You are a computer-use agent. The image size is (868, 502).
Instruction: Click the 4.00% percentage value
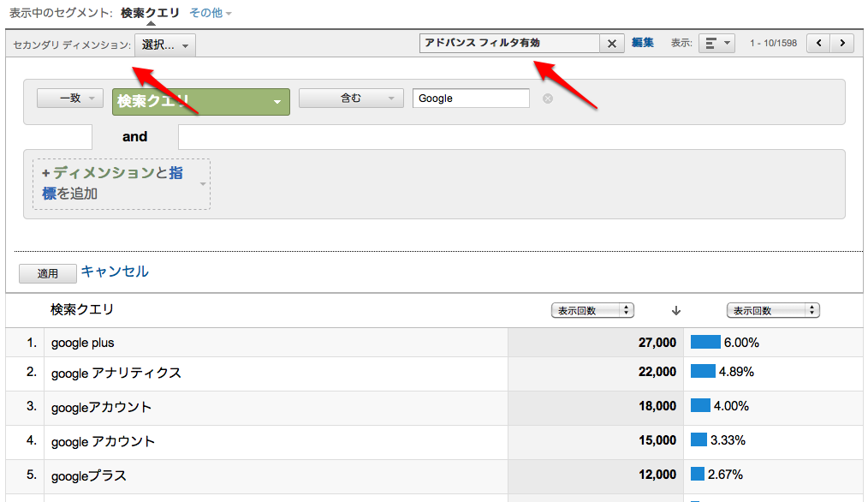pos(731,406)
